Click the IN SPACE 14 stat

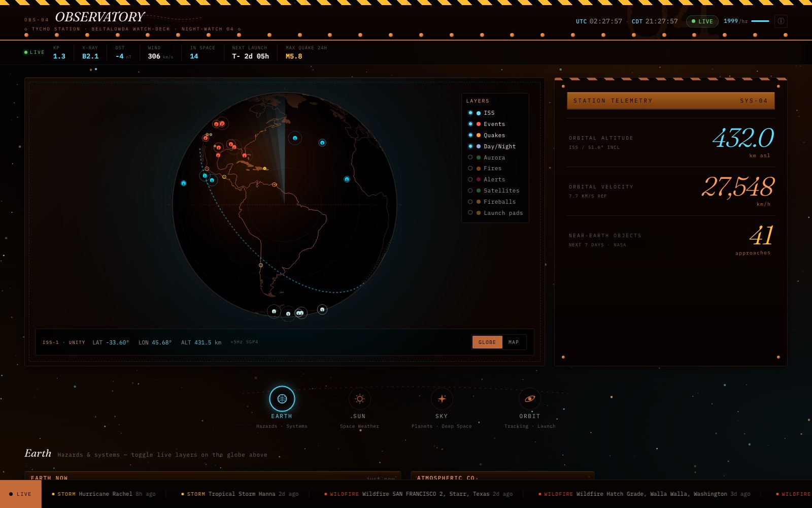pyautogui.click(x=202, y=52)
